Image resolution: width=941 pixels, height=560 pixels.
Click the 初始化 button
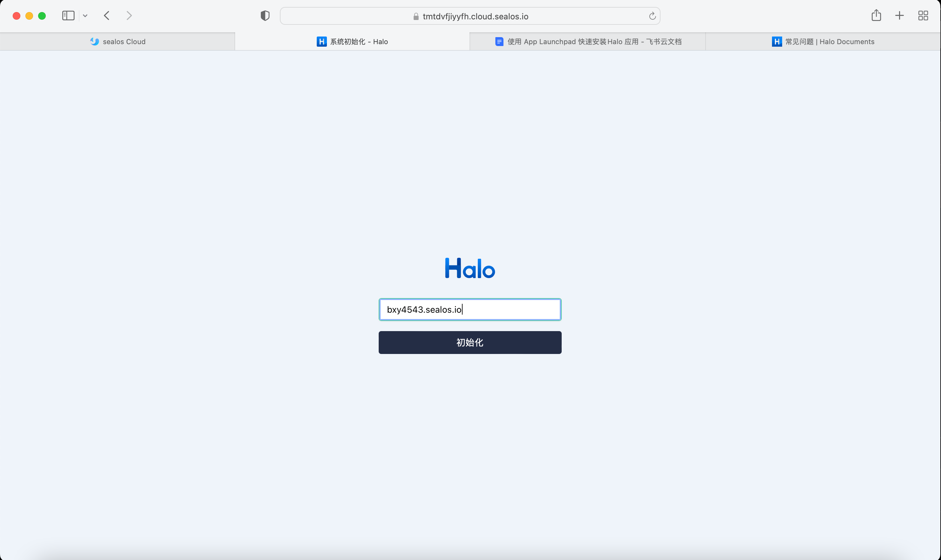pyautogui.click(x=470, y=343)
